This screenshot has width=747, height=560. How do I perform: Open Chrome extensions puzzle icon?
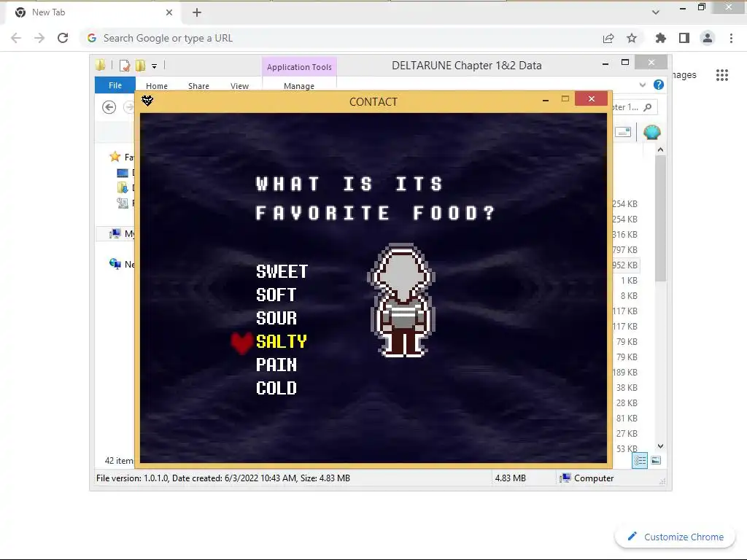click(660, 38)
